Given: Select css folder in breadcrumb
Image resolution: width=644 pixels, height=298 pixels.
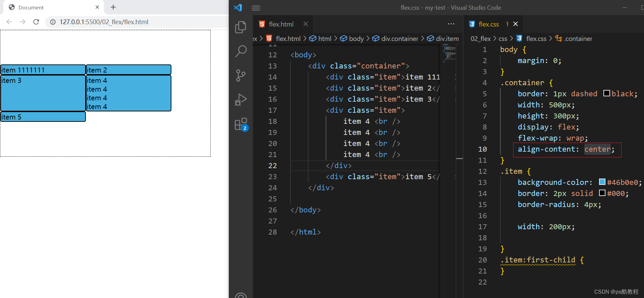Looking at the screenshot, I should (503, 39).
